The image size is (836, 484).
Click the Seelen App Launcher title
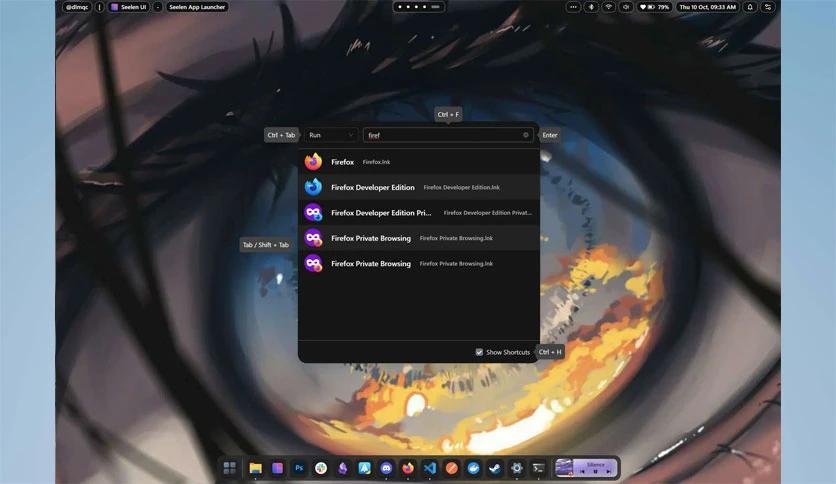pos(197,7)
